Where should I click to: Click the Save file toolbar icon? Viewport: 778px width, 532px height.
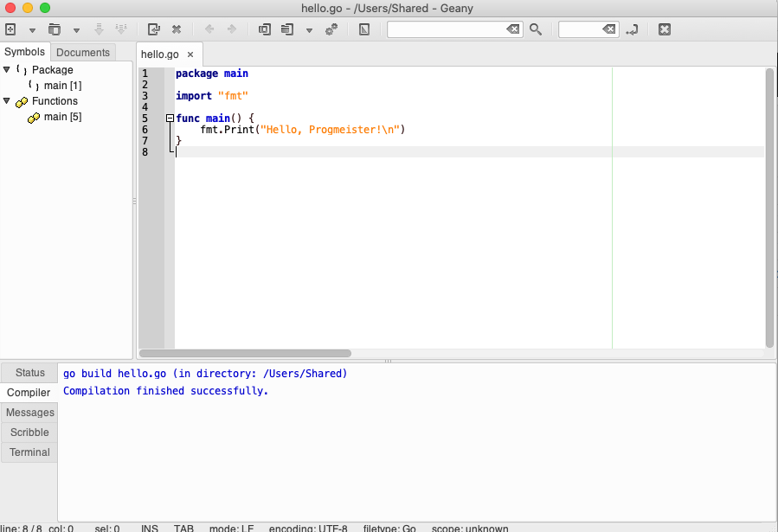point(99,29)
